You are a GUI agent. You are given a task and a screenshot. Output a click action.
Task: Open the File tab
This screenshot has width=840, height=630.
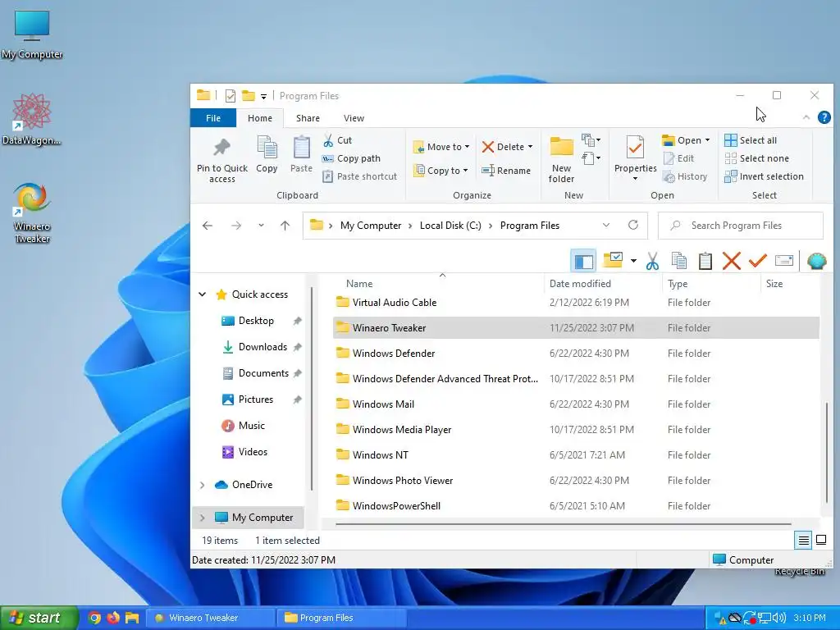pyautogui.click(x=213, y=118)
